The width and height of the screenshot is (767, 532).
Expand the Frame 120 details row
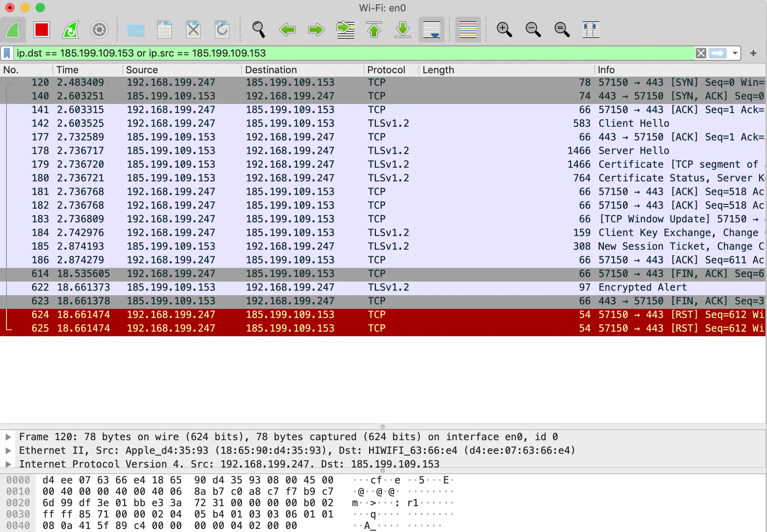(x=8, y=437)
